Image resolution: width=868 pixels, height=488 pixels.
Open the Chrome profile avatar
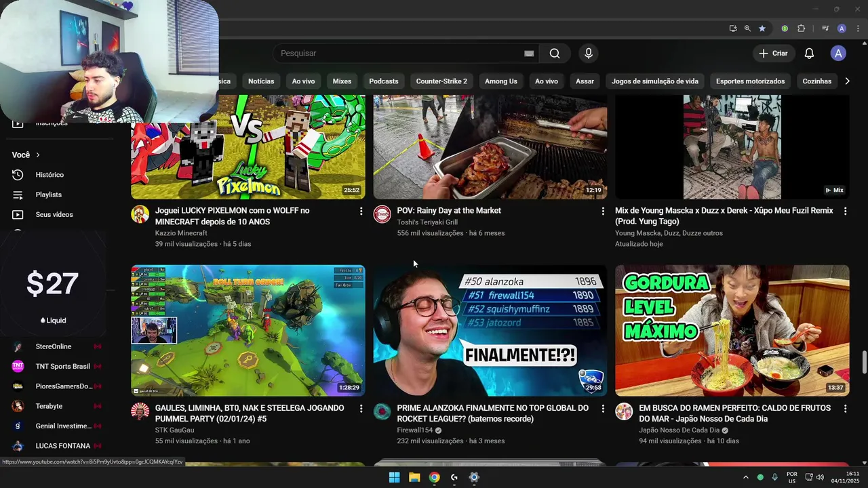click(x=842, y=28)
